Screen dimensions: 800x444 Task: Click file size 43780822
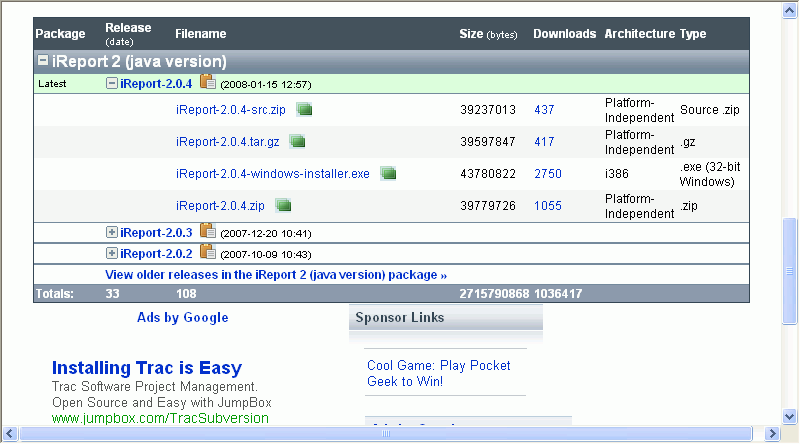coord(488,174)
